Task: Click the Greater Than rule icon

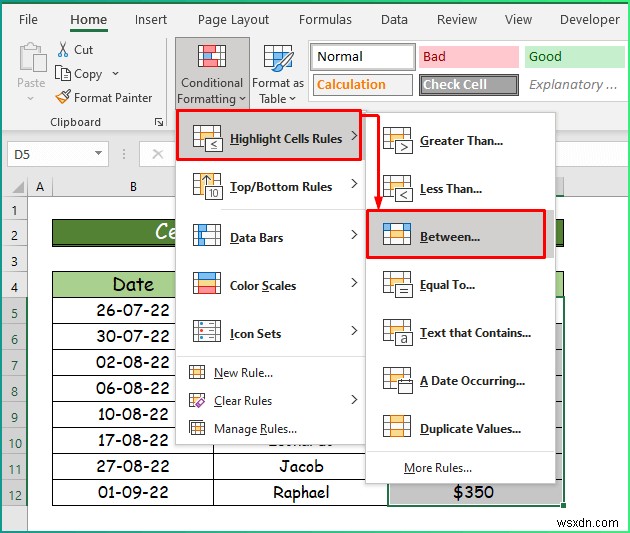Action: click(397, 141)
